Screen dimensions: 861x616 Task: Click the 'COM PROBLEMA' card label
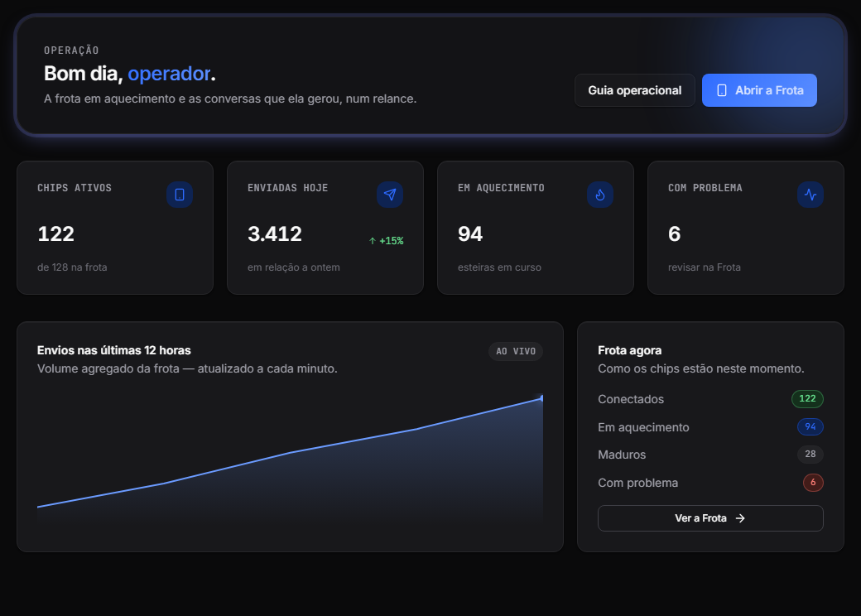[x=705, y=188]
